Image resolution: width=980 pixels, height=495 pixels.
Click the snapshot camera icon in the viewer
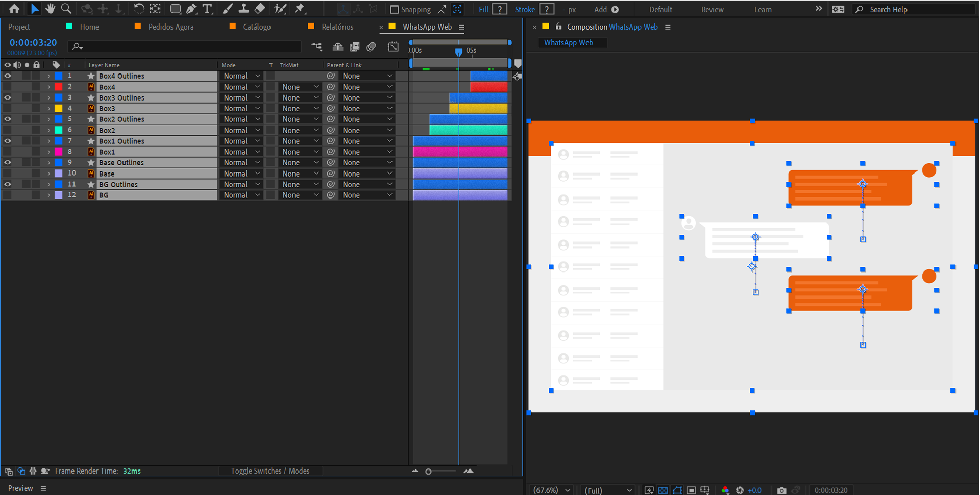781,490
